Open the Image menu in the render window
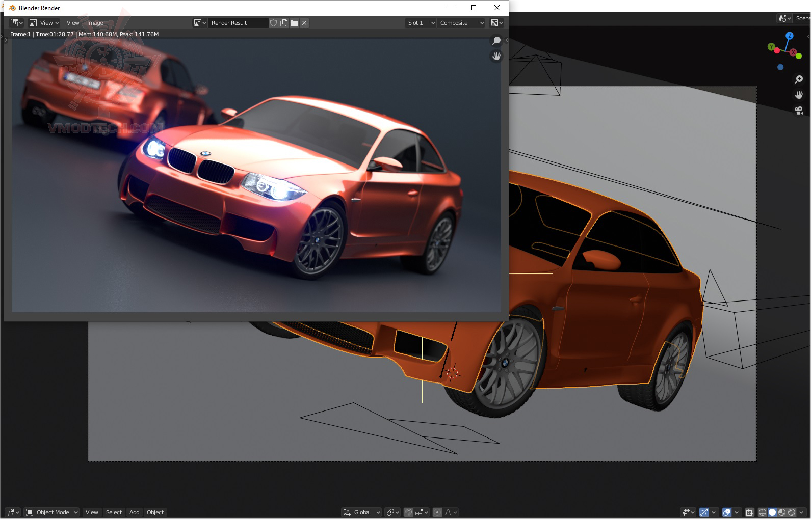The height and width of the screenshot is (520, 812). click(95, 23)
